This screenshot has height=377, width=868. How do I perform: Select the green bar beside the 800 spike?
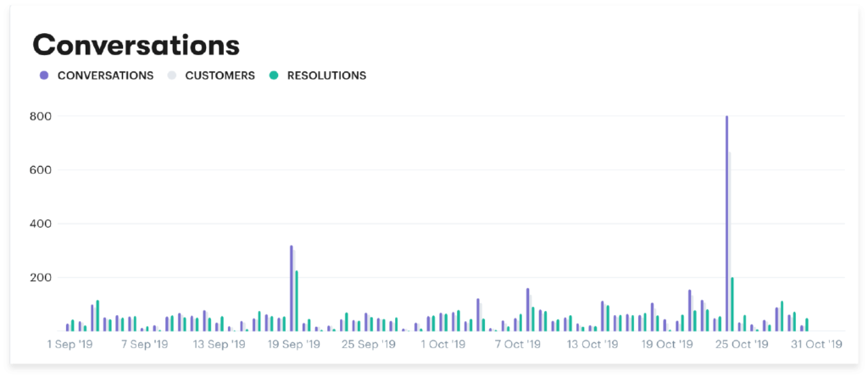click(732, 304)
